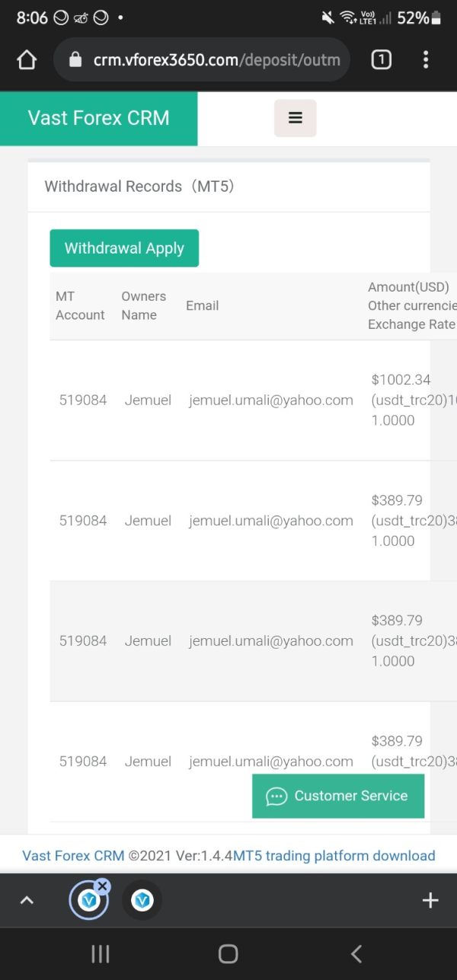Tap the browser home icon
This screenshot has height=980, width=457.
[x=27, y=60]
